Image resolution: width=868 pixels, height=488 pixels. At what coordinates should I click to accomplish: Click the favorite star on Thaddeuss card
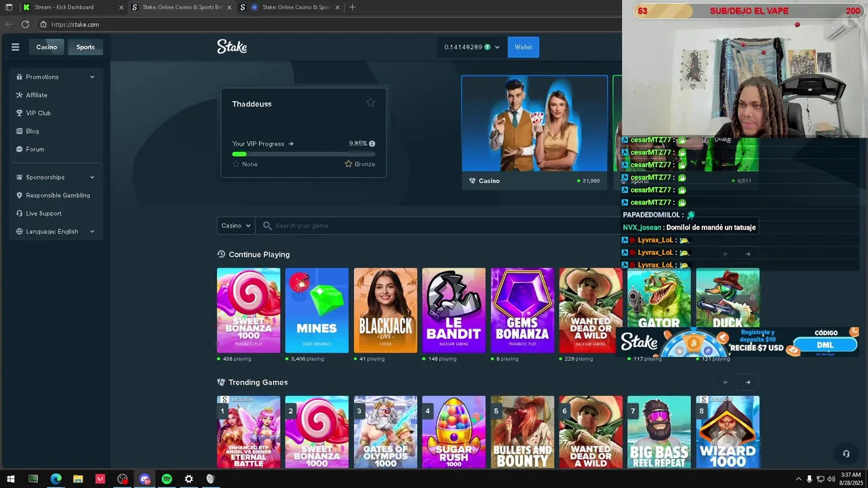(370, 102)
